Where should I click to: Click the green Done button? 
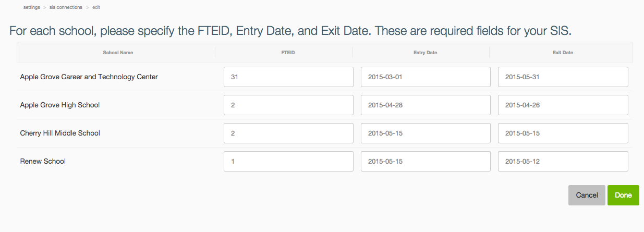tap(623, 195)
